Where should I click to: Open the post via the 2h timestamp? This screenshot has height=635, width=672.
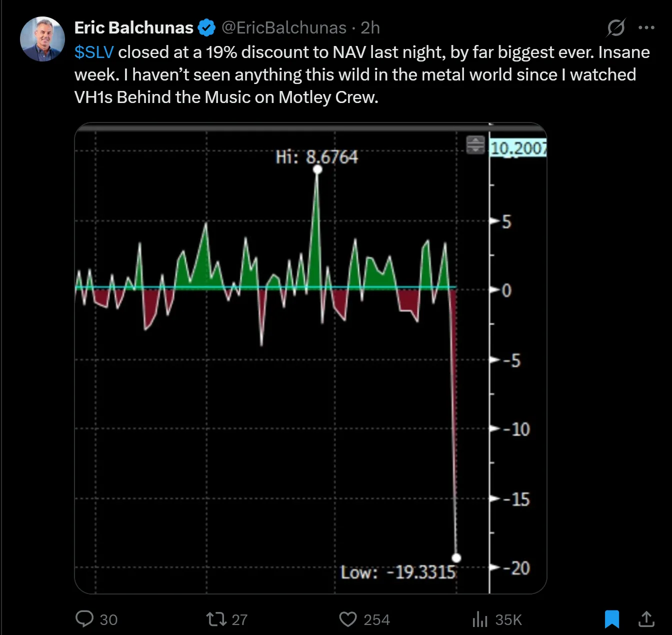pos(370,28)
